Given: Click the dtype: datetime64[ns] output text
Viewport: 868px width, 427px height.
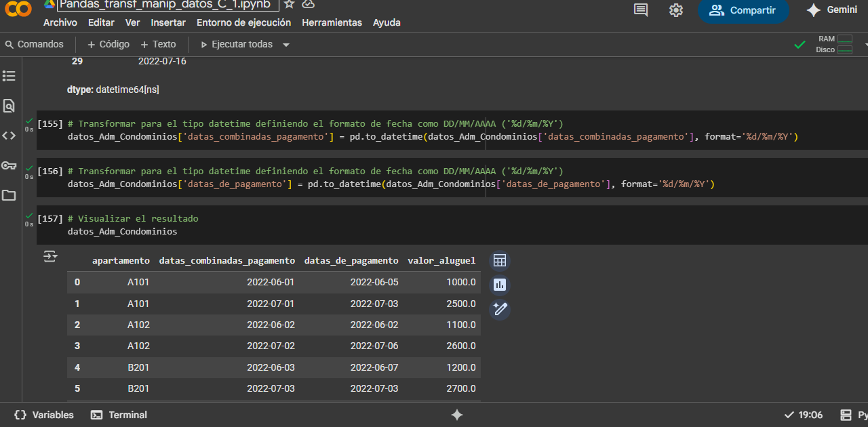Looking at the screenshot, I should pyautogui.click(x=113, y=89).
